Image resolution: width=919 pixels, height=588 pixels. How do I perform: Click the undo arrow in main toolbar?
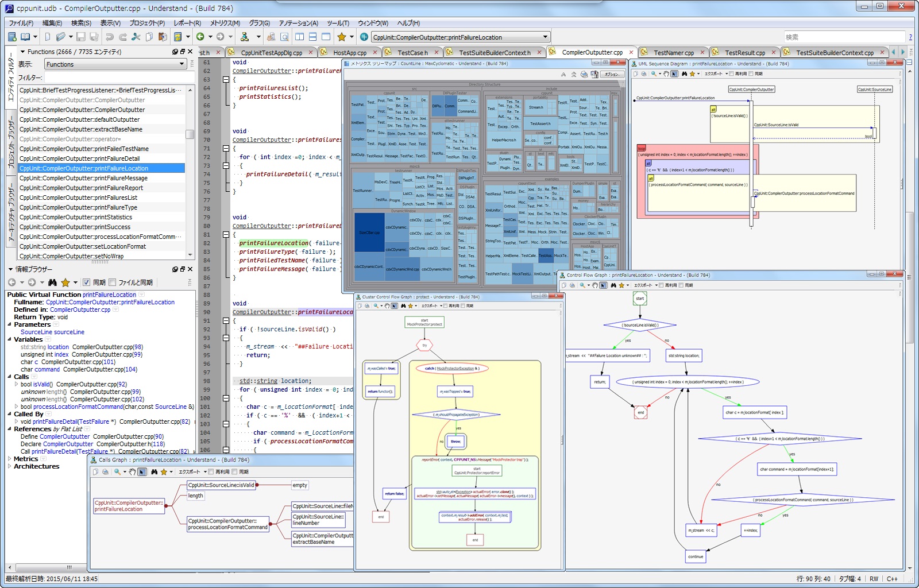109,37
